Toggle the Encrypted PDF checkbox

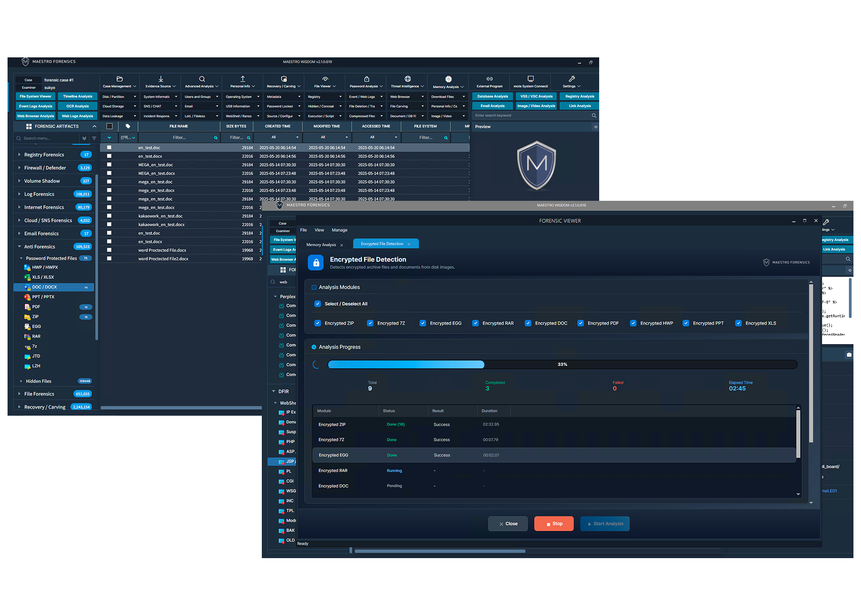tap(581, 324)
